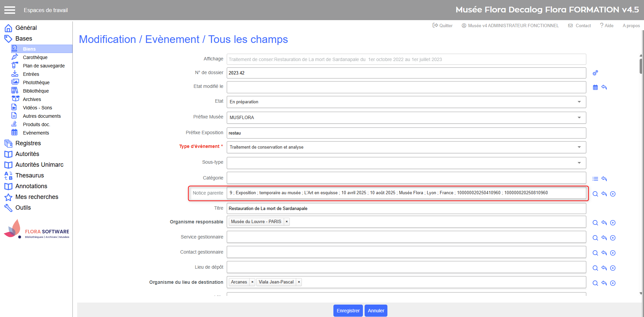Search Lieu de dépôt with magnifier icon
644x317 pixels.
click(x=595, y=268)
